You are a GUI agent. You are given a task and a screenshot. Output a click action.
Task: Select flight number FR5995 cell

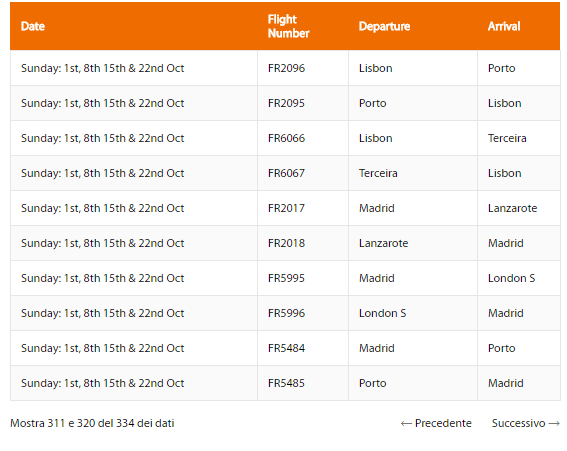coord(303,278)
